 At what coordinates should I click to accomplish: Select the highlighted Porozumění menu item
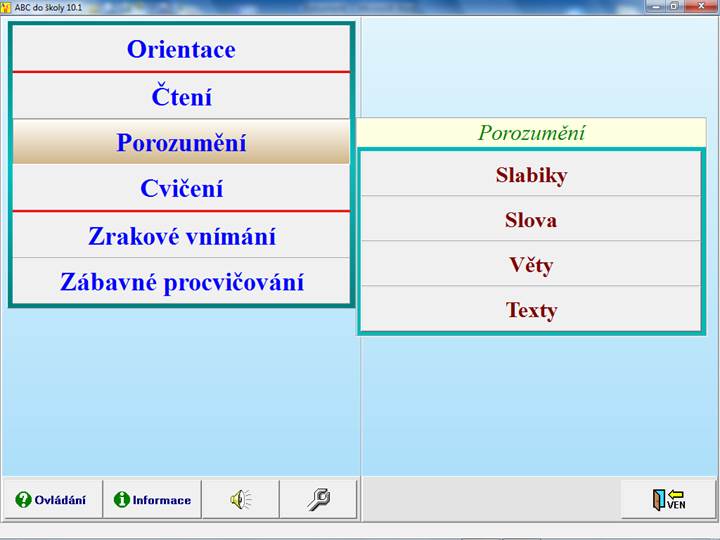tap(181, 142)
